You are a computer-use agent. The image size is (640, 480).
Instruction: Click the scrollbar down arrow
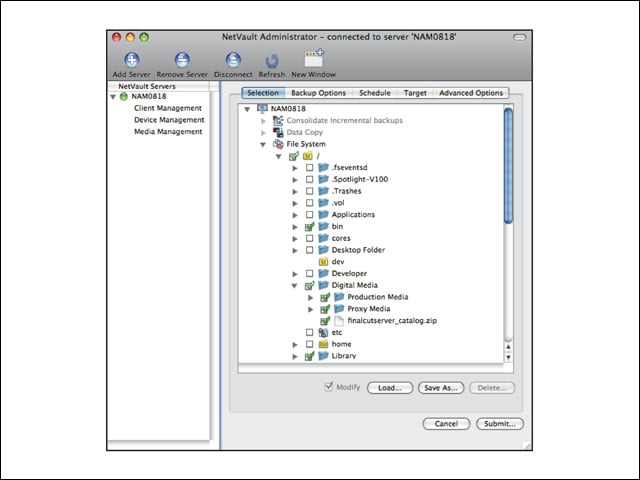(x=508, y=358)
